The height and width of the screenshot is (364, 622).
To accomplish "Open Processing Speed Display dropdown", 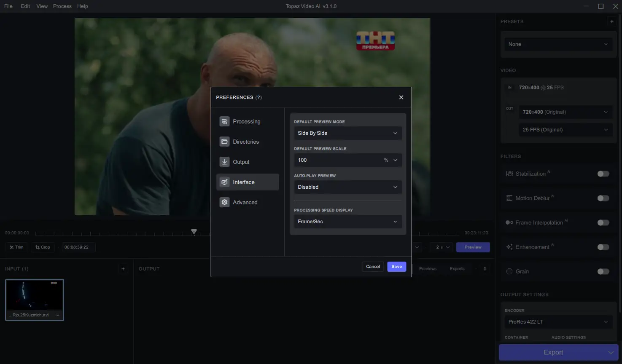I will point(348,222).
